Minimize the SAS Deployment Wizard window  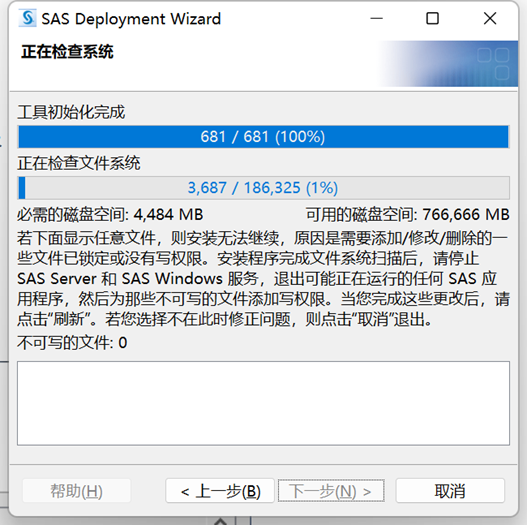376,18
